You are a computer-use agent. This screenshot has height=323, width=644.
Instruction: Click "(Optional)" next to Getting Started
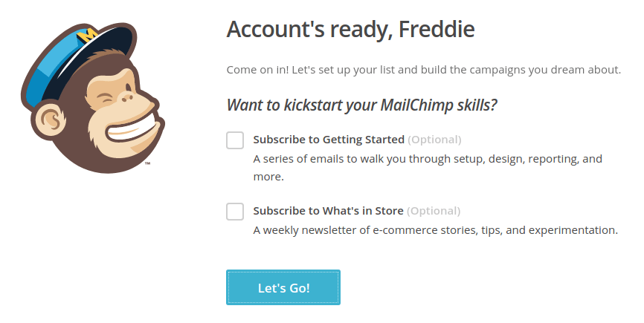tap(434, 140)
